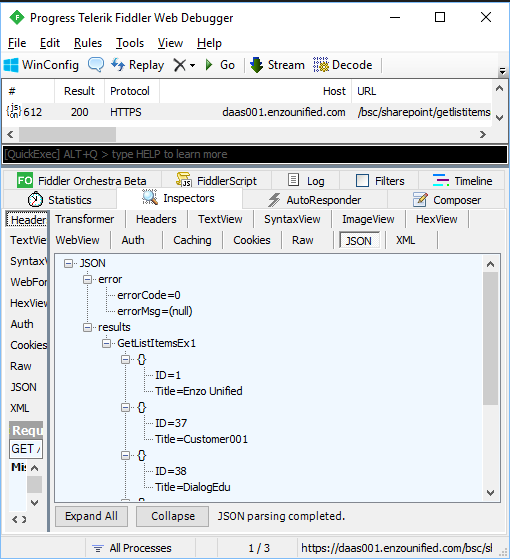Switch to the Transformer response tab
The image size is (510, 559).
click(x=84, y=219)
